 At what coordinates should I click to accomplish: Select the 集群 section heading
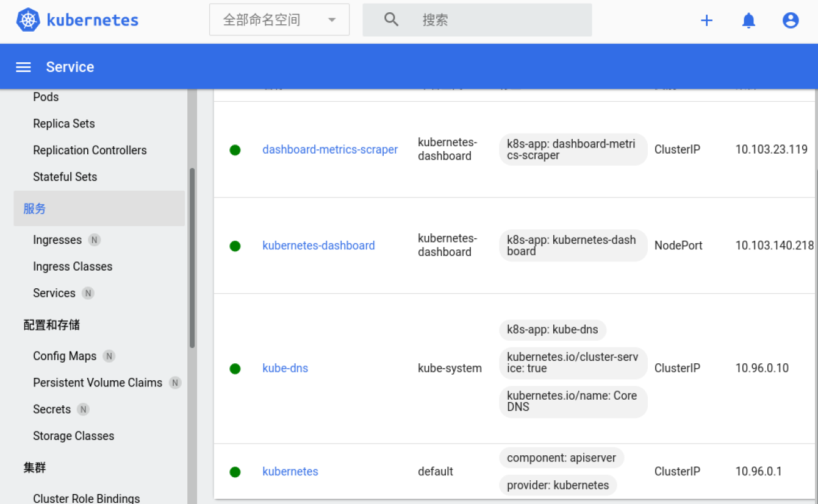click(35, 467)
